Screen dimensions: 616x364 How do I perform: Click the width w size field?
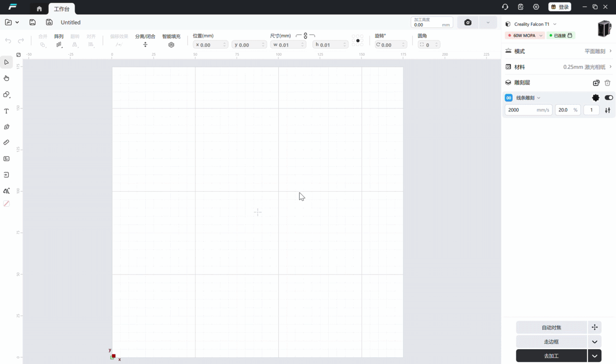point(288,45)
